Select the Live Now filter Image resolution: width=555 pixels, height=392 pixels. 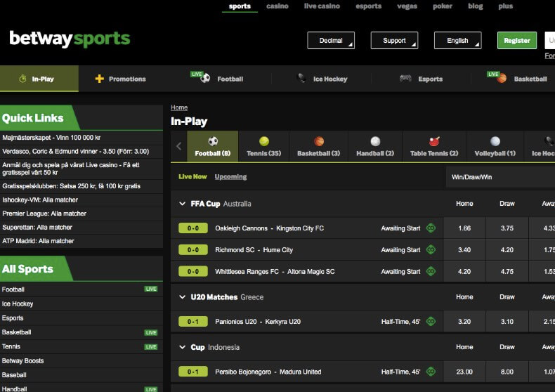tap(192, 176)
